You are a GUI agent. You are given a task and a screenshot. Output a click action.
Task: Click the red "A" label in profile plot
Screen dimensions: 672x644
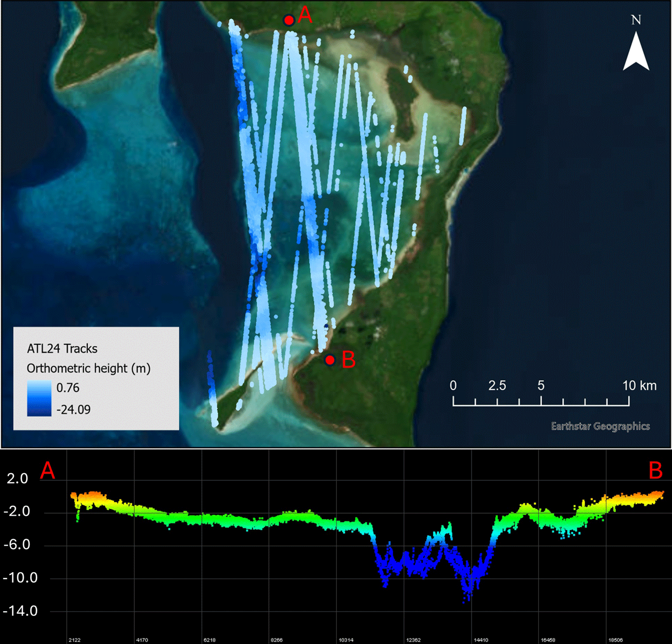[48, 471]
